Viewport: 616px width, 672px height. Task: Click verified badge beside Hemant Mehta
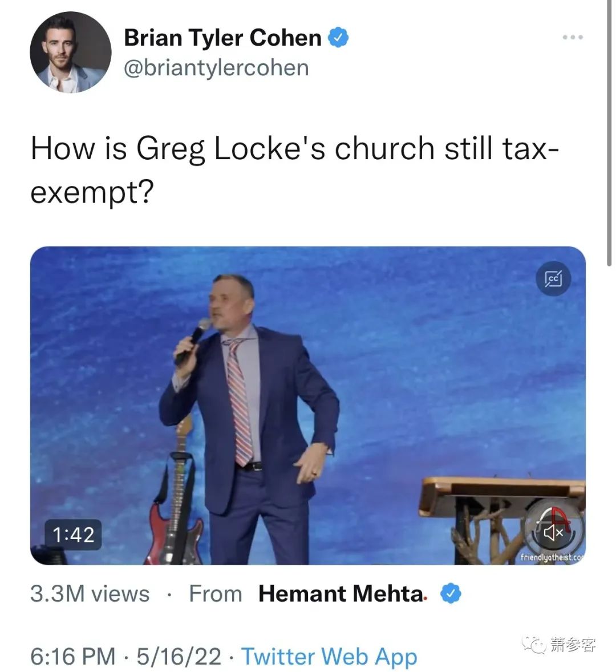451,594
